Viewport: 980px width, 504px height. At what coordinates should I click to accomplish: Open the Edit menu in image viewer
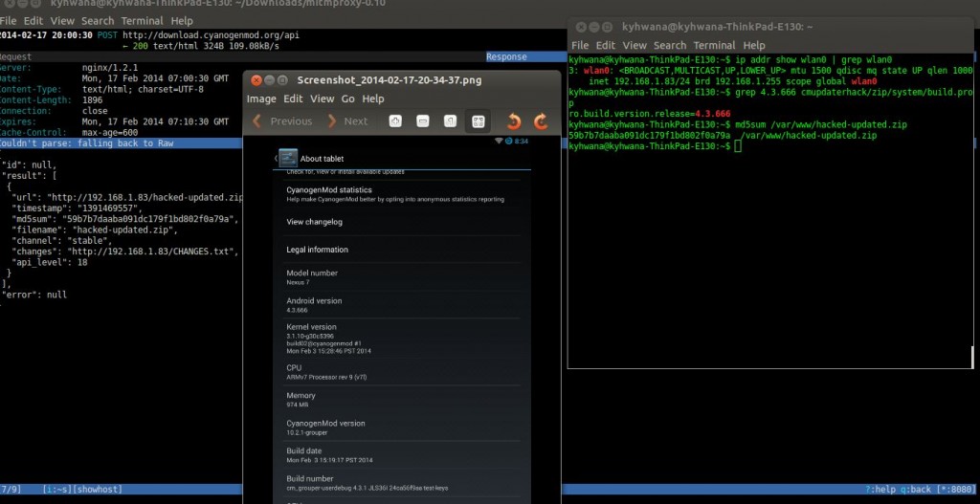click(x=293, y=99)
